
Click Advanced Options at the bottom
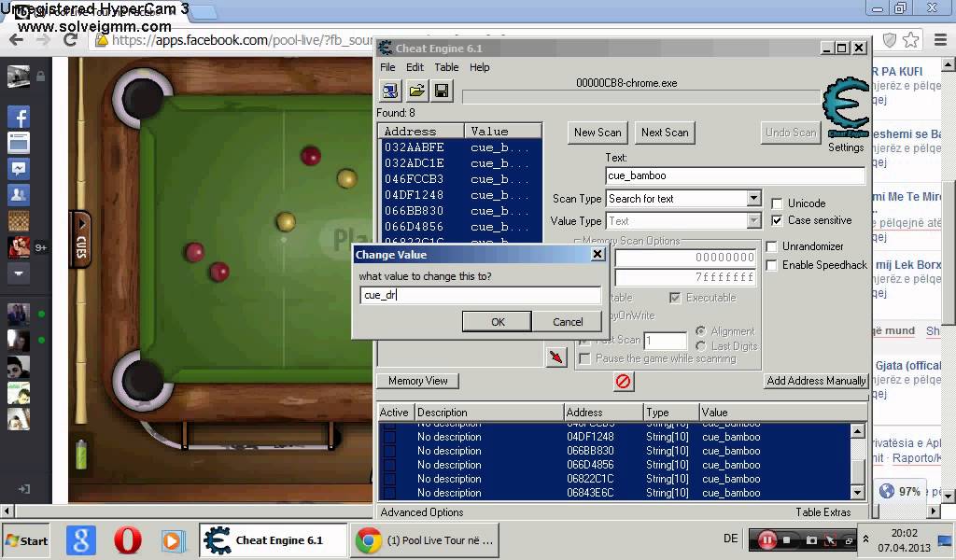click(422, 512)
